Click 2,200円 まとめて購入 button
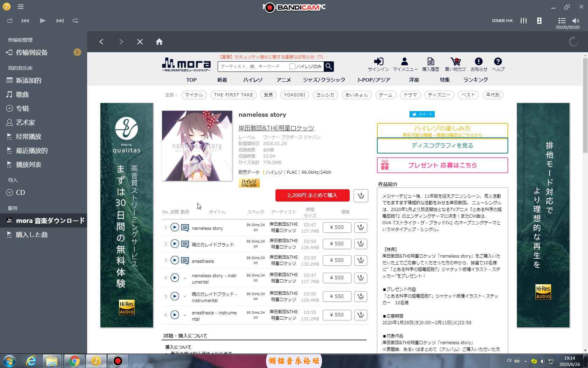 point(312,195)
